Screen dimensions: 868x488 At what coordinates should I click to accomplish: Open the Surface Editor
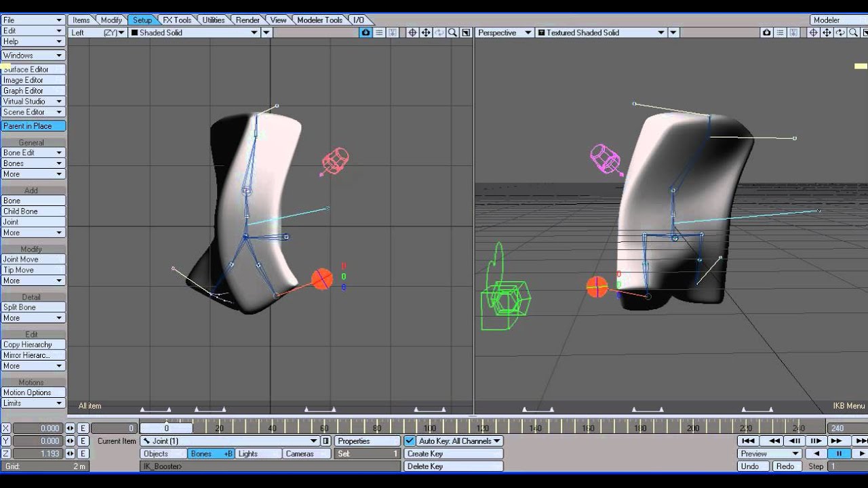[33, 69]
